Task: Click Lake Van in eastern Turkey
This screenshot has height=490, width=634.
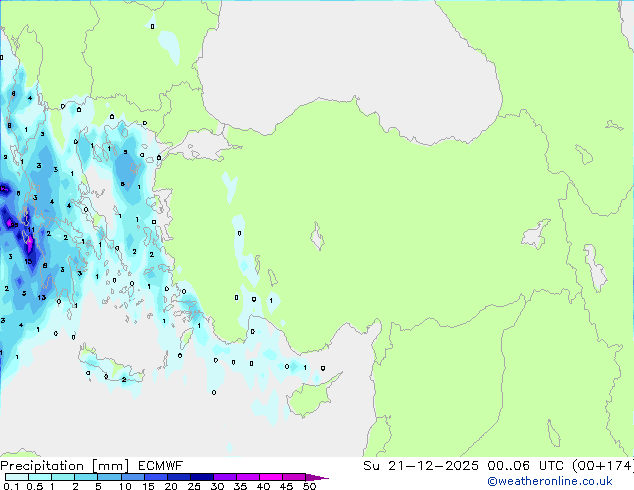Action: (x=536, y=236)
